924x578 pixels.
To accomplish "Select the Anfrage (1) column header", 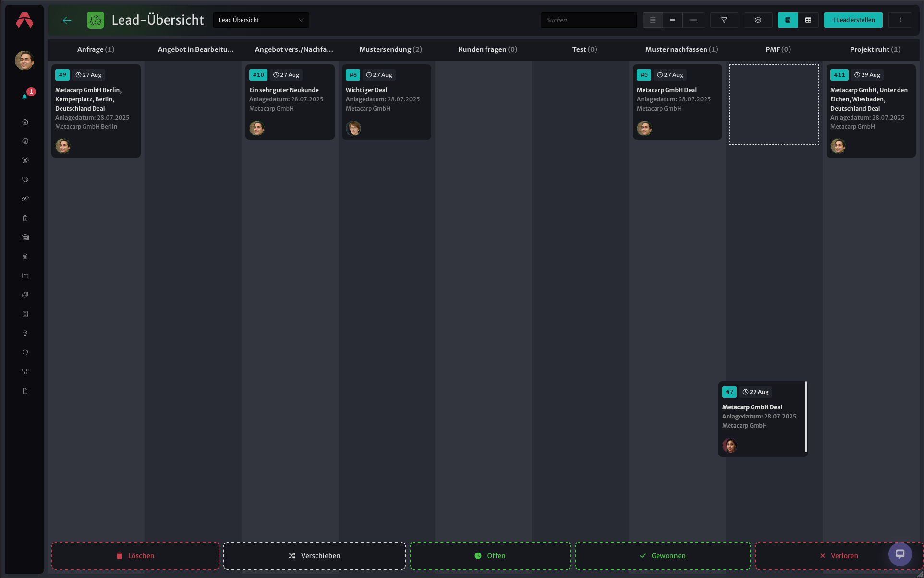I will click(96, 49).
